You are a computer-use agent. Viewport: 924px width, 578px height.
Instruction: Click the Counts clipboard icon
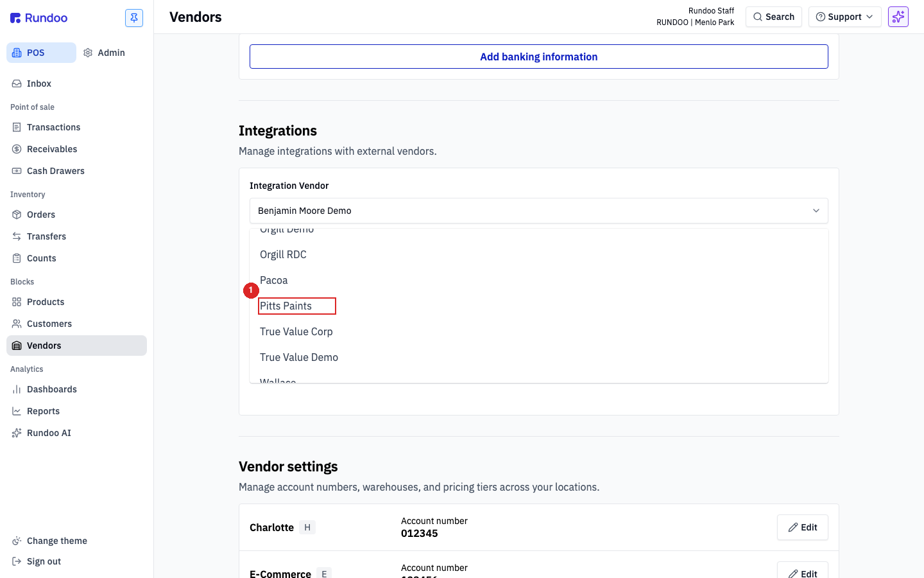[x=17, y=258]
